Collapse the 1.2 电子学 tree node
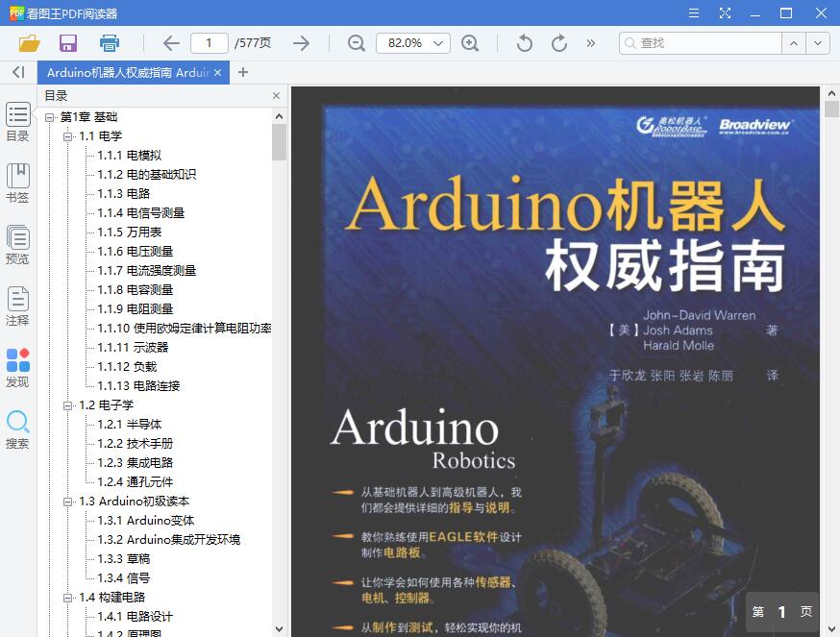 click(x=68, y=405)
